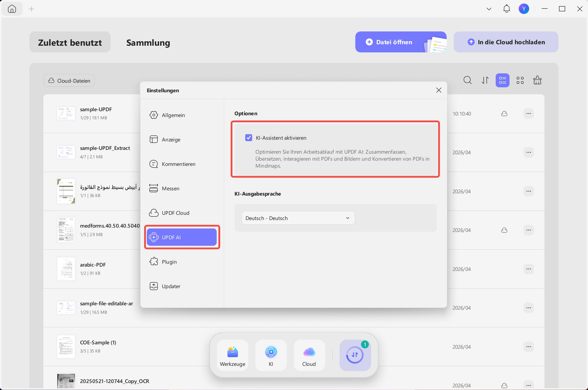Select Kommentieren settings category
588x390 pixels.
[182, 164]
